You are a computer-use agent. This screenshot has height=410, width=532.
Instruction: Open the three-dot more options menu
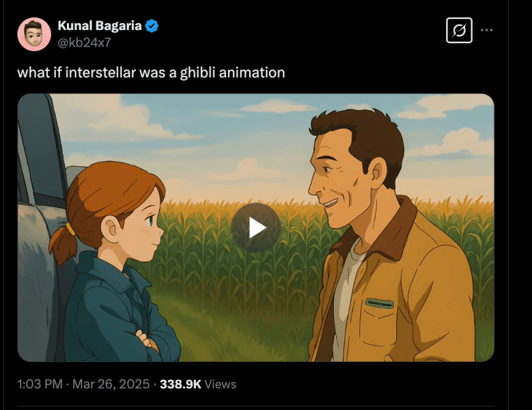(486, 30)
